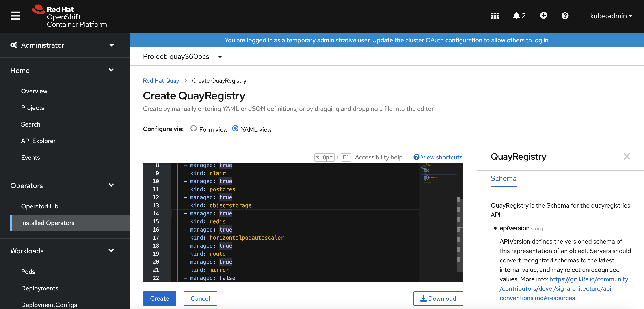Open Installed Operators in sidebar
Screen dimensions: 644x309
tap(48, 223)
